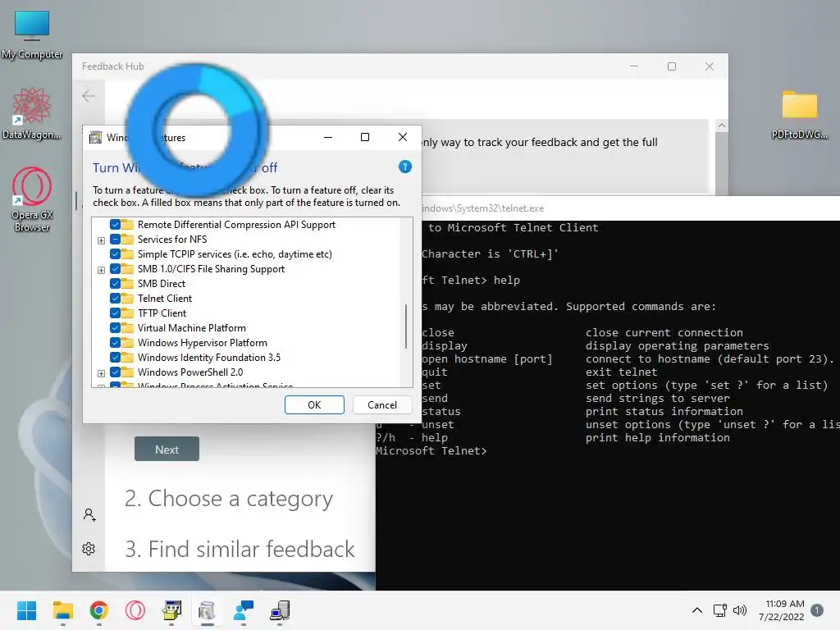Open My Computer desktop icon

point(32,34)
